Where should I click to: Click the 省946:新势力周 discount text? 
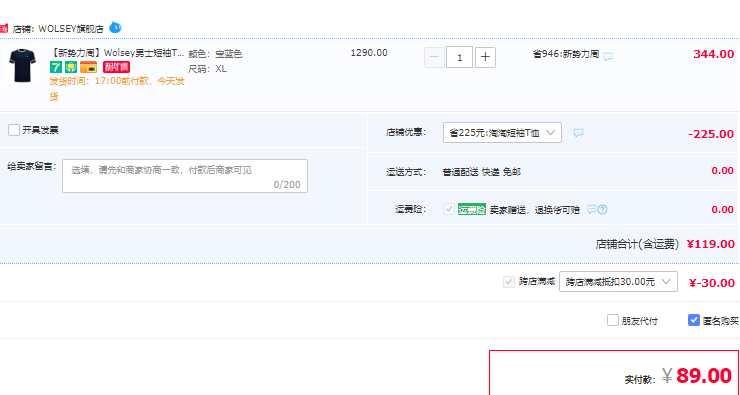(566, 54)
